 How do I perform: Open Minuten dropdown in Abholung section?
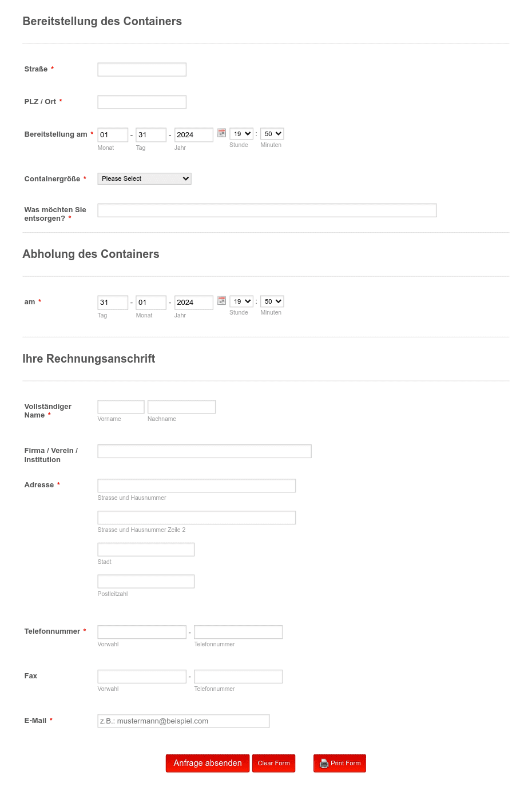[272, 301]
